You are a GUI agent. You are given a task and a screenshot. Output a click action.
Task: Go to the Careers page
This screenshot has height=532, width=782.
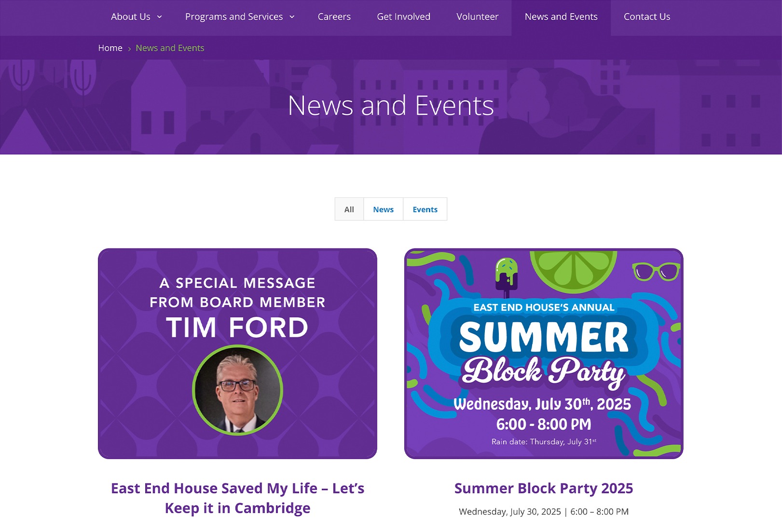click(334, 17)
